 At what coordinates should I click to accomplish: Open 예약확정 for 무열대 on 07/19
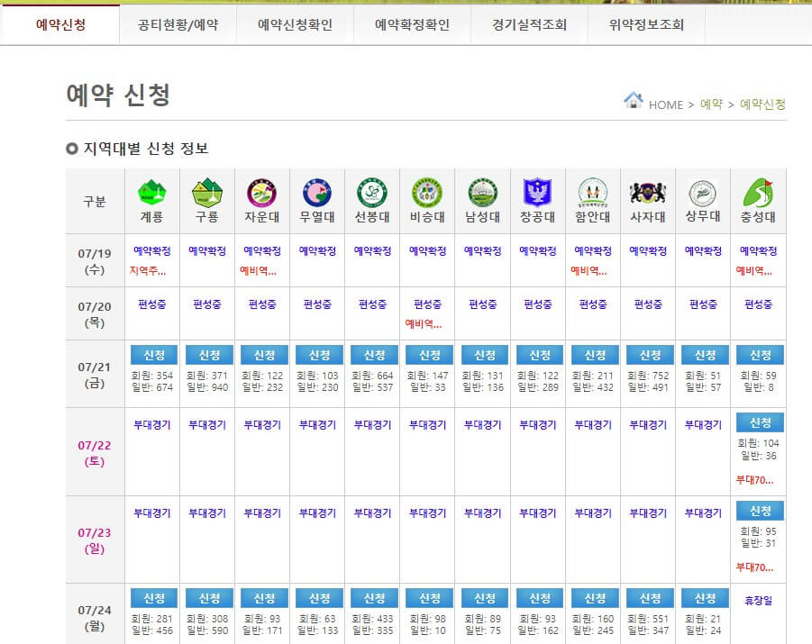coord(318,252)
